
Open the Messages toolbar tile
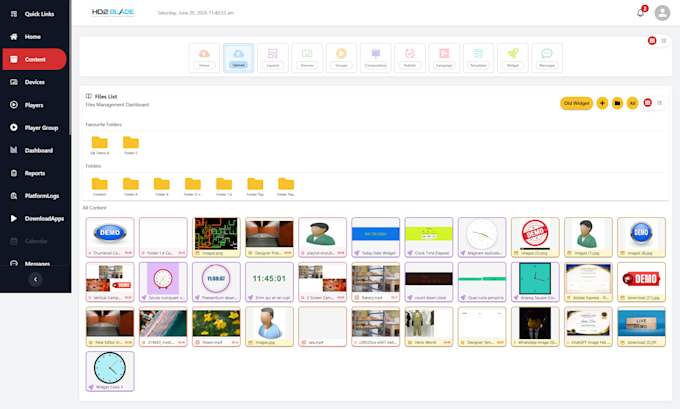pos(547,58)
